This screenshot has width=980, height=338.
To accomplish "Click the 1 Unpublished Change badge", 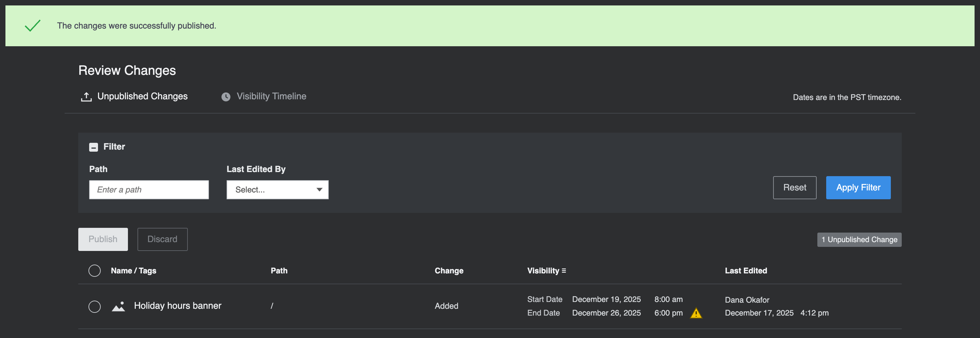I will (x=859, y=239).
